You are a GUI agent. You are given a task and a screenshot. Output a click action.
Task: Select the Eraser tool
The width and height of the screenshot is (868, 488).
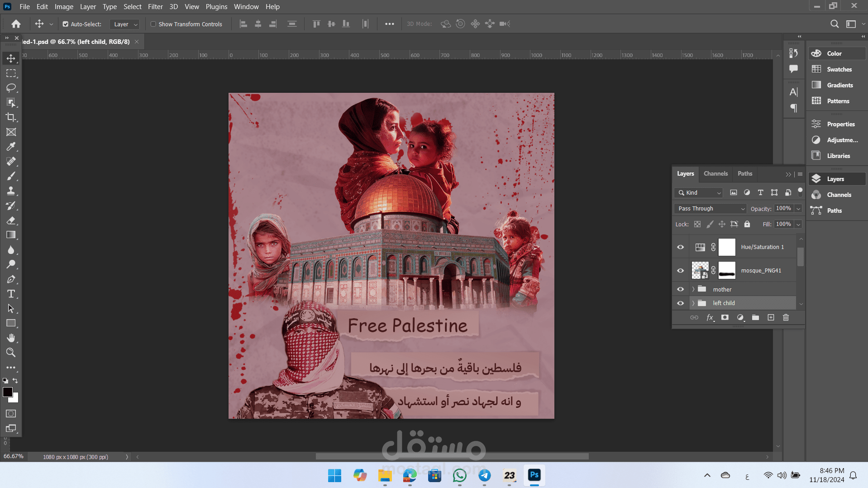(11, 220)
